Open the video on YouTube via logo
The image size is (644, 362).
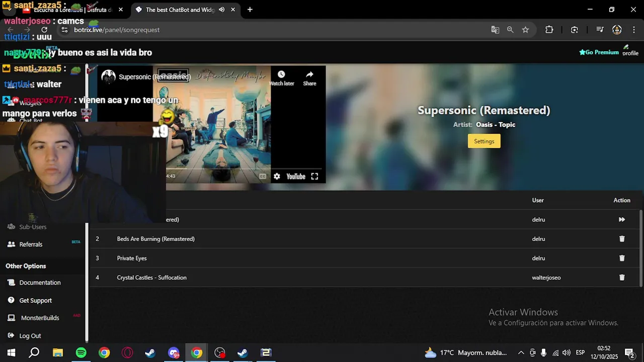coord(296,176)
